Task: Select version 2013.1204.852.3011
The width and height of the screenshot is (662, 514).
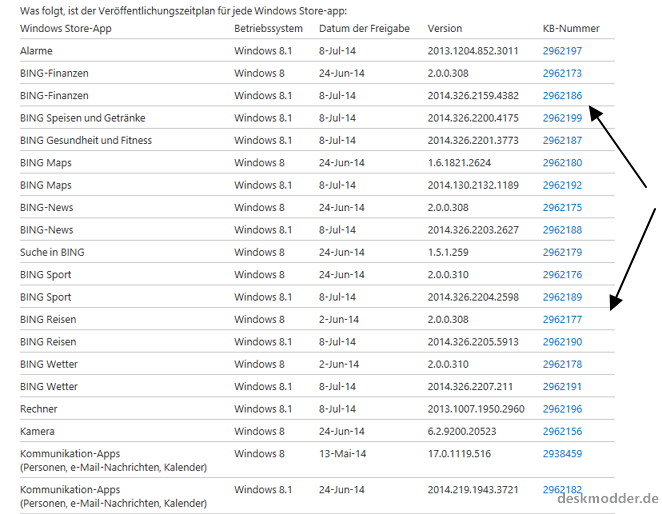Action: 473,51
